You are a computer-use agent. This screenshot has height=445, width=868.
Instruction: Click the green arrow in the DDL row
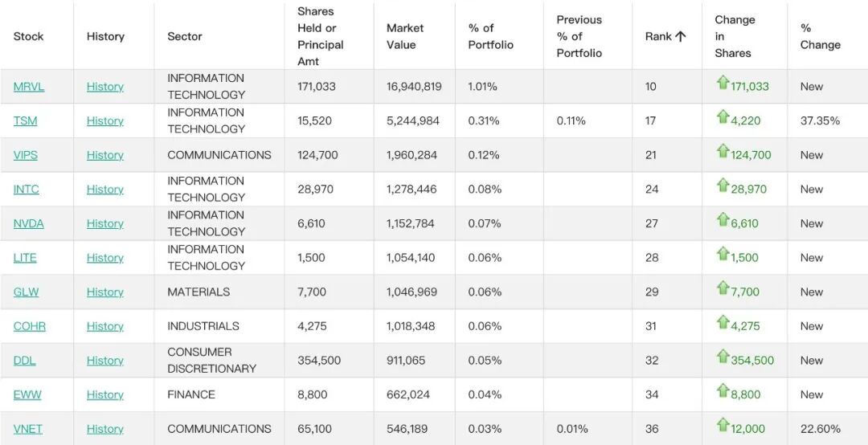click(723, 357)
